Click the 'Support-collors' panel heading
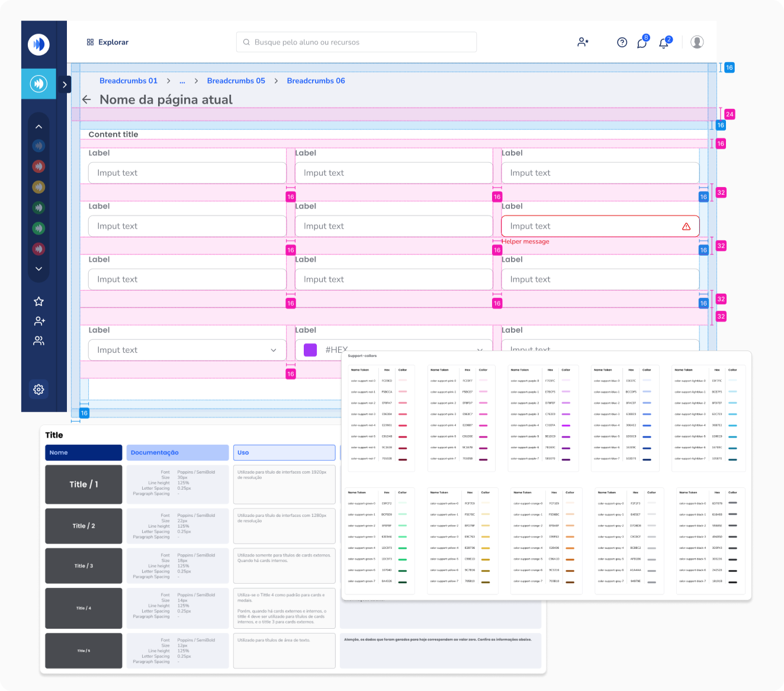Viewport: 784px width, 691px height. point(362,356)
